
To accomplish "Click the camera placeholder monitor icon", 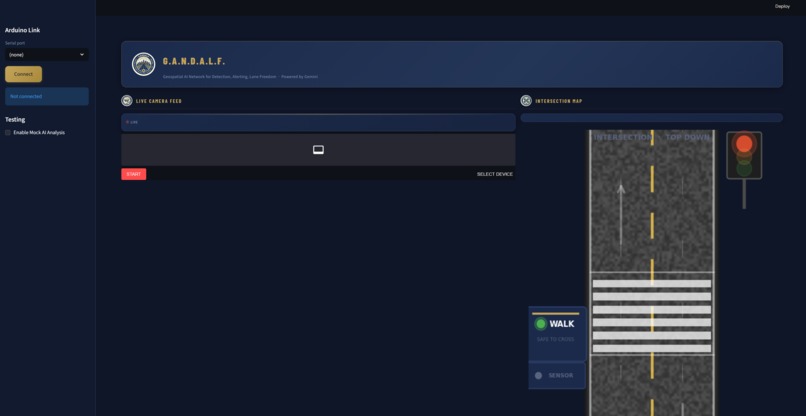I will coord(318,150).
